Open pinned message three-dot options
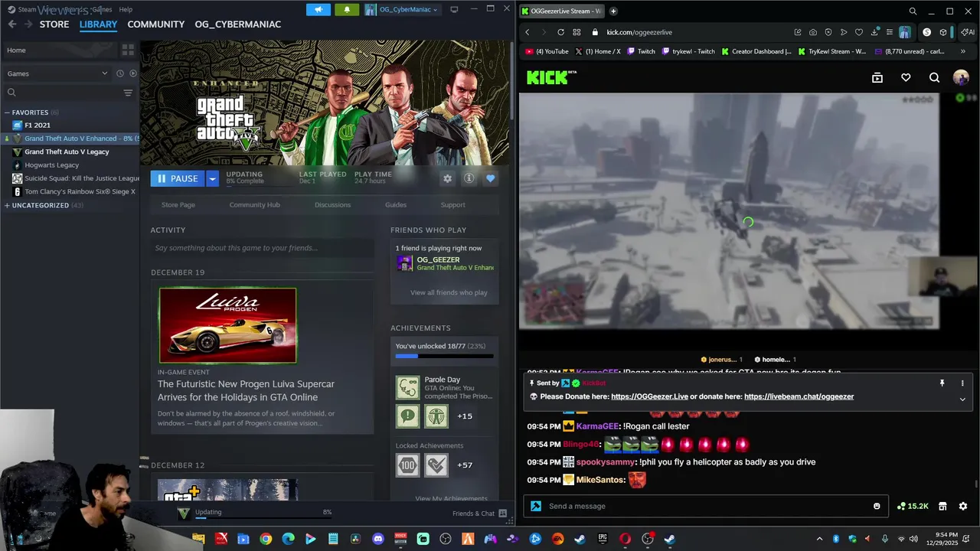Viewport: 980px width, 551px height. click(962, 383)
